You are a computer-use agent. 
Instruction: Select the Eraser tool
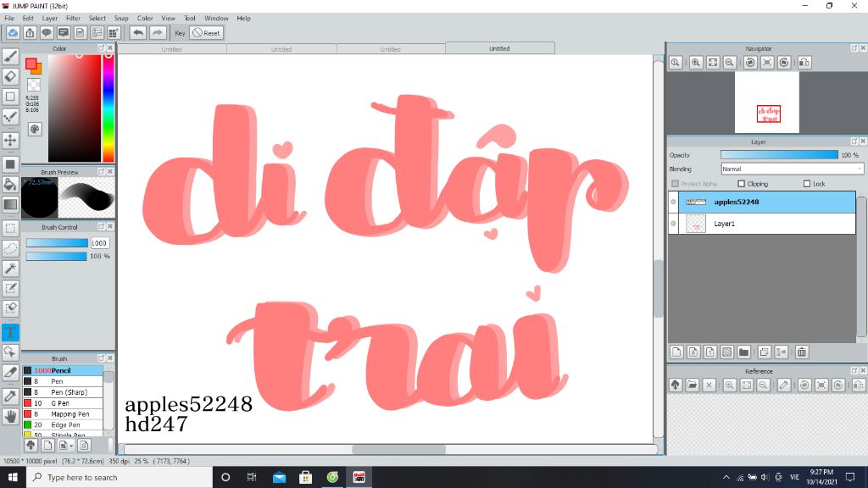point(10,76)
